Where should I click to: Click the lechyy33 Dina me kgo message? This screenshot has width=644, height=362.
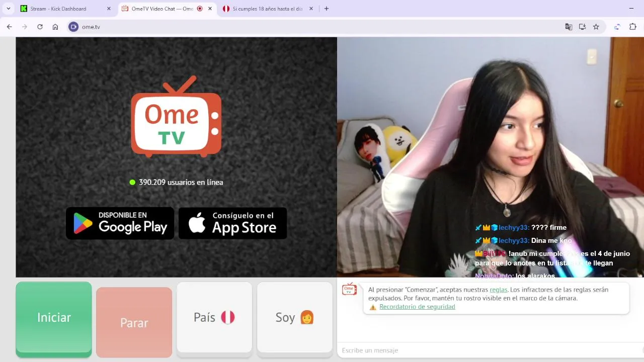tap(523, 241)
